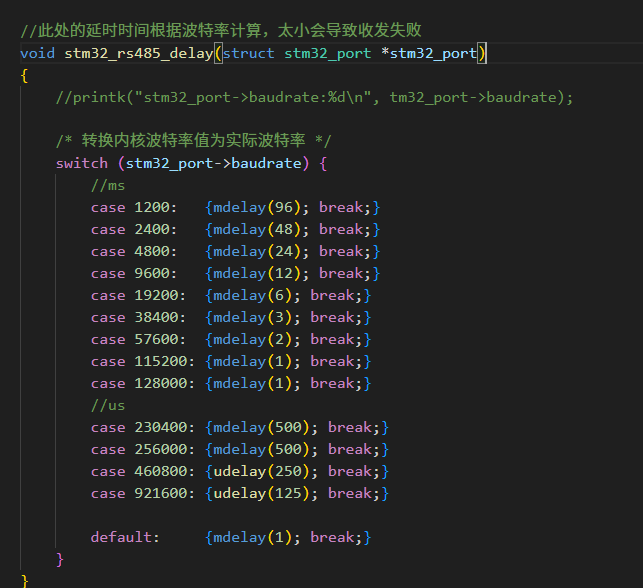Click the function name stm32_rs485_delay
Screen dimensions: 643x588
pyautogui.click(x=139, y=54)
